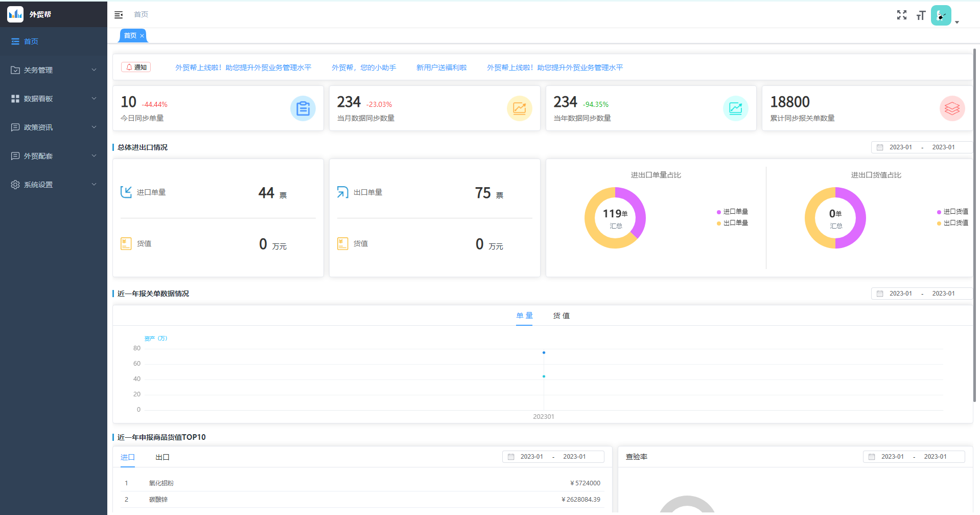Viewport: 980px width, 515px height.
Task: Click the clipboard icon for 今日同步单量
Action: [x=303, y=108]
